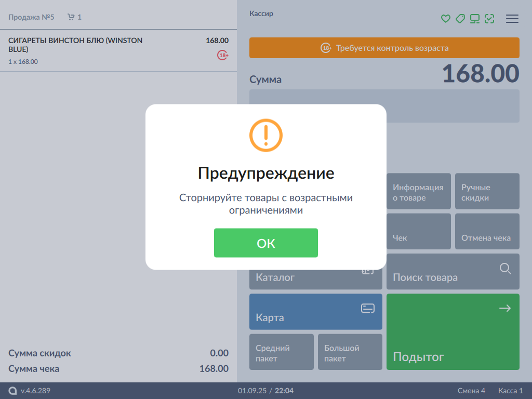Screen dimensions: 532x399
Task: Select Карта payment button
Action: 315,312
